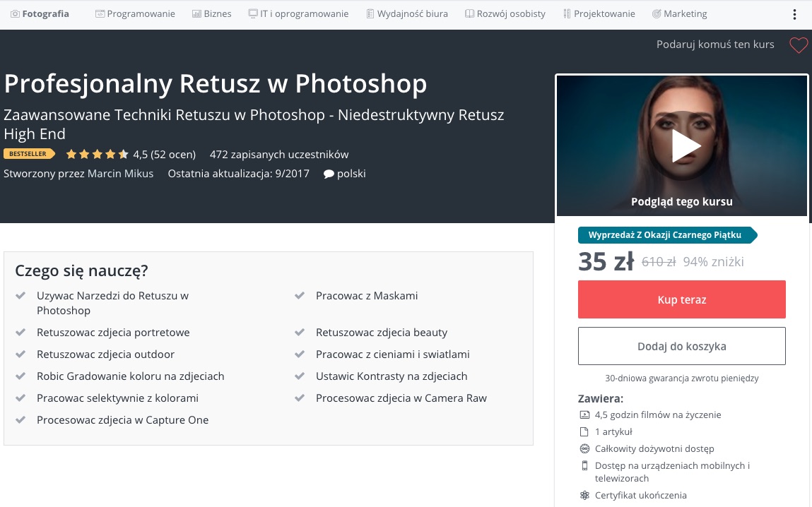Click the book icon next to Rozwój osobisty
812x507 pixels.
469,14
